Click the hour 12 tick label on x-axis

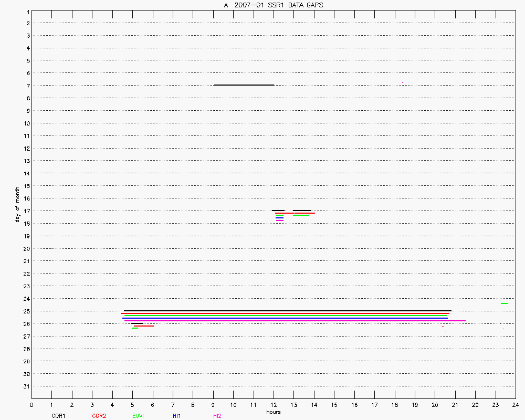coord(274,405)
